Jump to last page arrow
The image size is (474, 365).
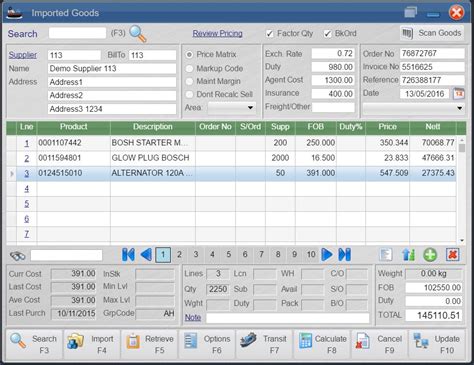click(345, 255)
